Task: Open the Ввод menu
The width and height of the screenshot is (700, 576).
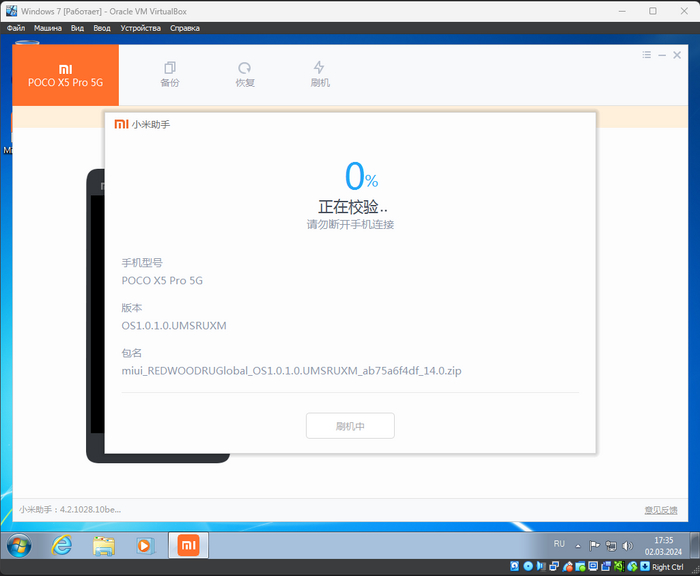Action: 102,28
